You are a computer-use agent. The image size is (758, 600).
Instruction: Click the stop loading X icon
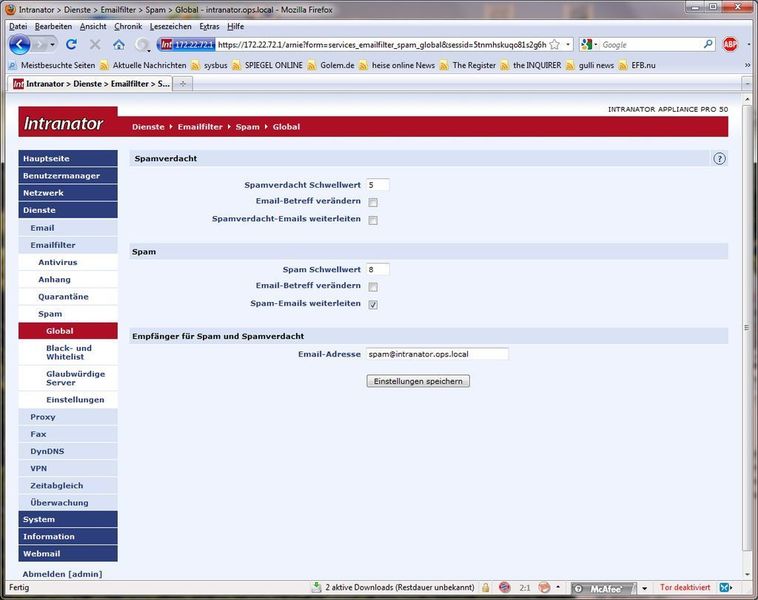point(95,45)
